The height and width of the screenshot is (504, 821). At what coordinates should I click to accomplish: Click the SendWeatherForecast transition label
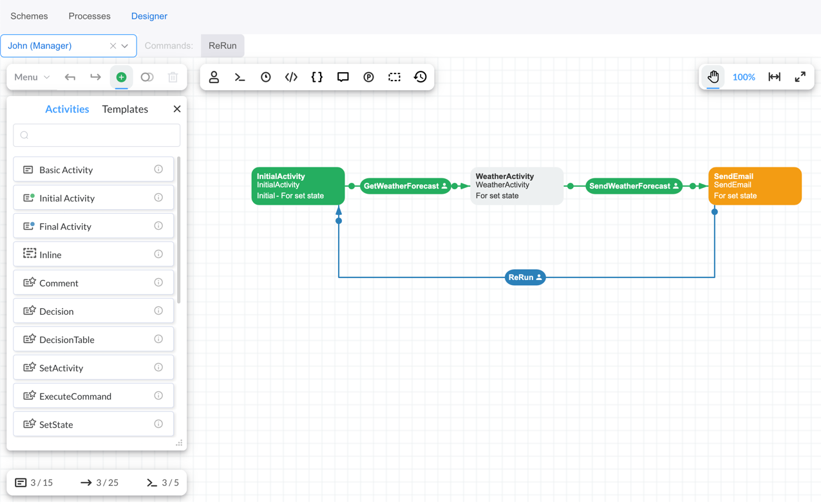(x=634, y=186)
